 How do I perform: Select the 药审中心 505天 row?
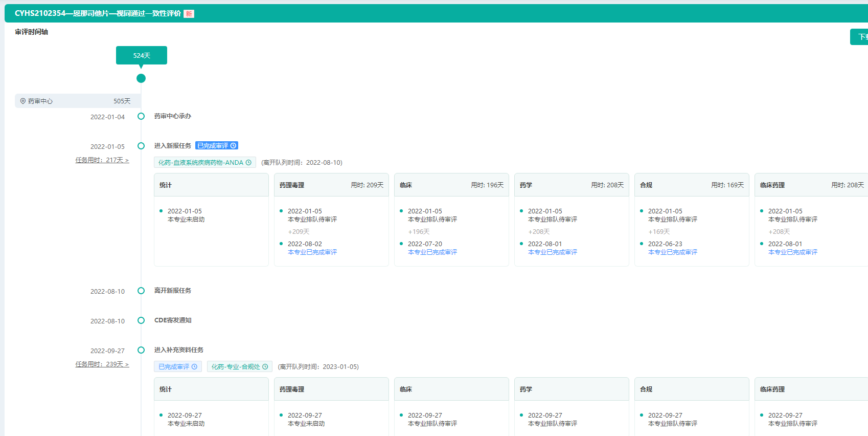78,101
